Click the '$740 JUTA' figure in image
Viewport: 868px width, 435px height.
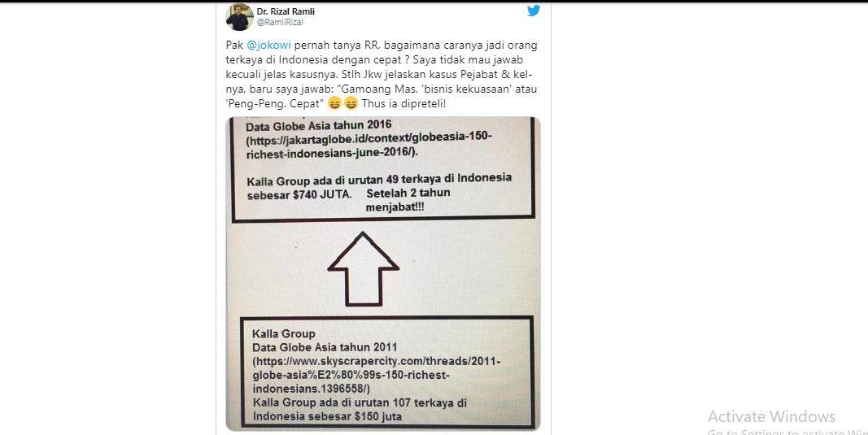pyautogui.click(x=322, y=194)
